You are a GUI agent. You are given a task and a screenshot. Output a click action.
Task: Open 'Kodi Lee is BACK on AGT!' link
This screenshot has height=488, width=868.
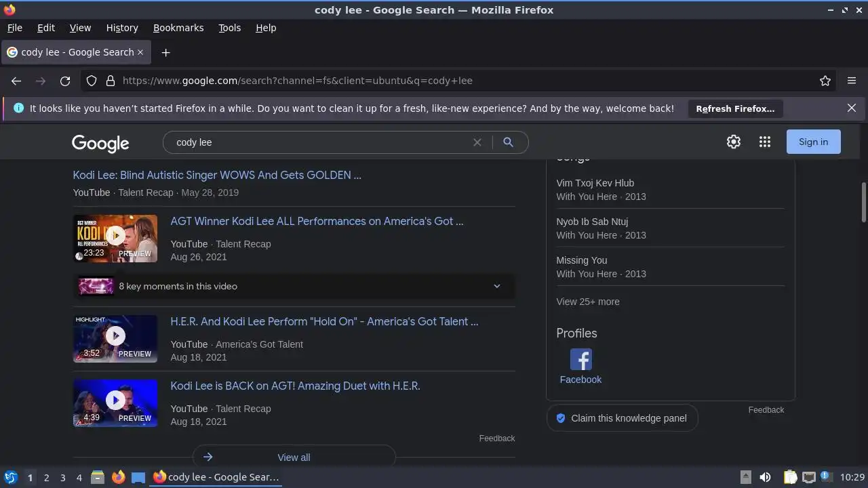(x=295, y=386)
